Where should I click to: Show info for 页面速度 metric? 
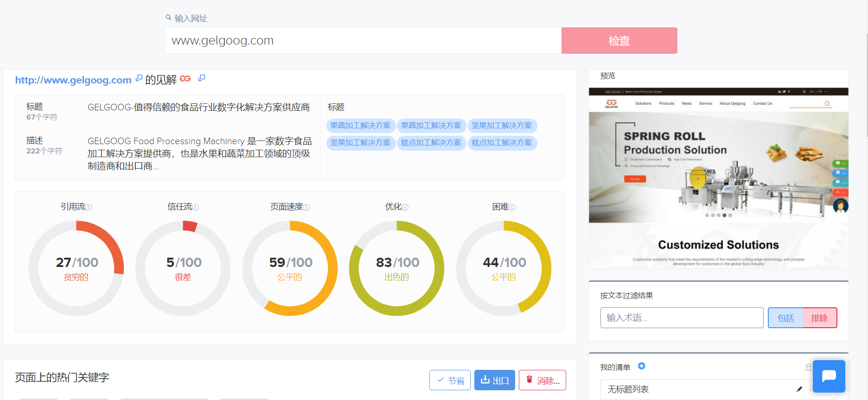[x=306, y=208]
